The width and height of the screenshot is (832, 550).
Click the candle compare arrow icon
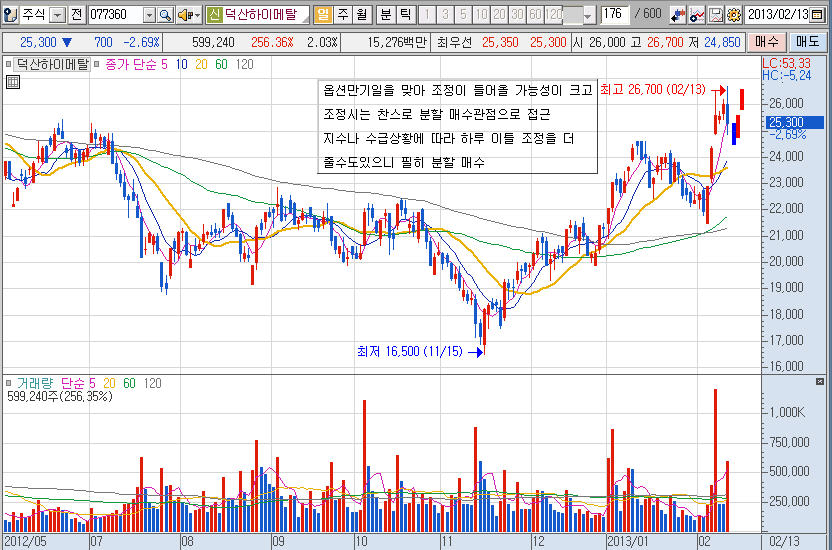[x=678, y=15]
